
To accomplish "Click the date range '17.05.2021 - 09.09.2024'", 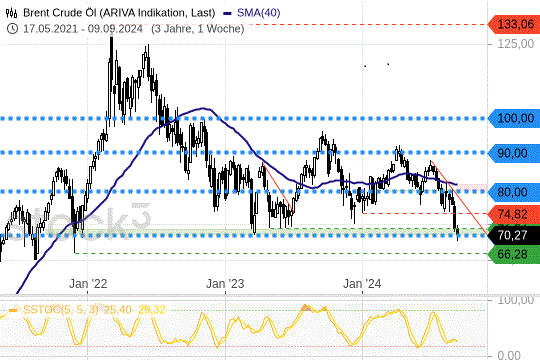I will (x=83, y=28).
